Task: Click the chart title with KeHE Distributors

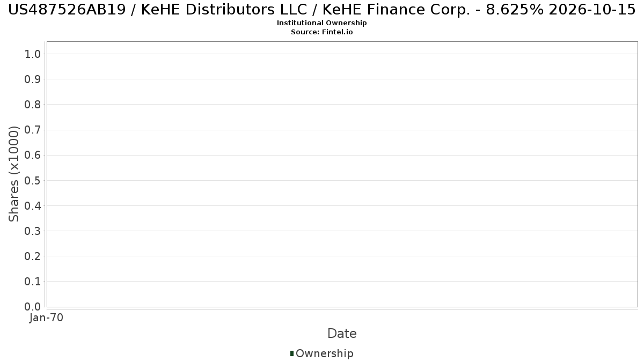Action: click(x=322, y=10)
